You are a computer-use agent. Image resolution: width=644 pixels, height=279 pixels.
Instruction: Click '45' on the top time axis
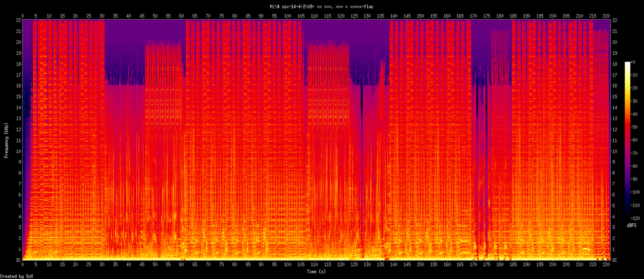coord(142,16)
